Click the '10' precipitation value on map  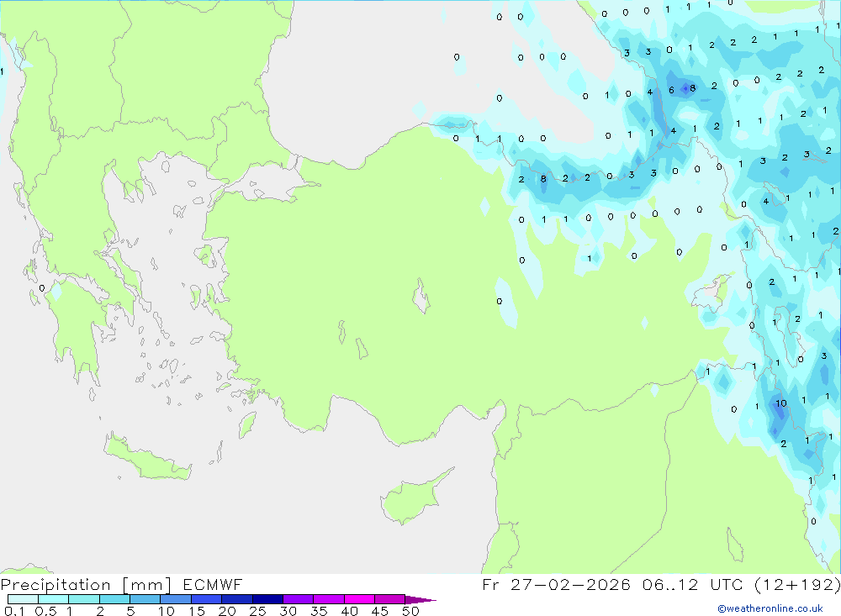pos(781,403)
